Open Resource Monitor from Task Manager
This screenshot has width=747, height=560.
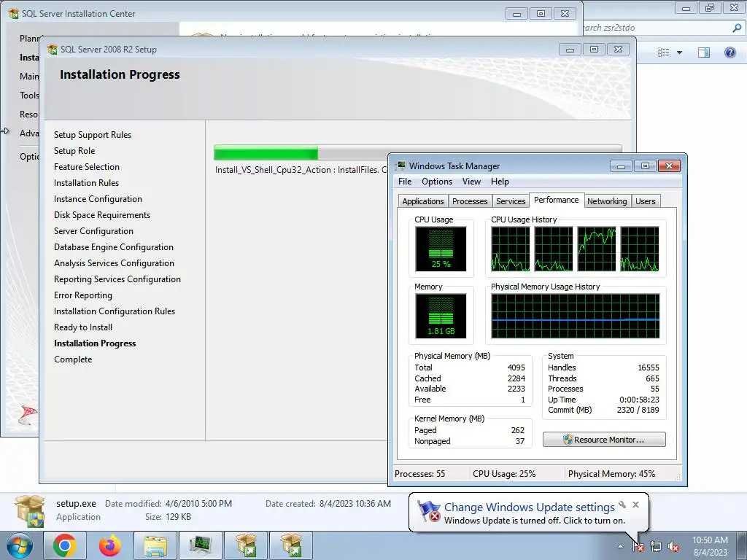pos(604,440)
